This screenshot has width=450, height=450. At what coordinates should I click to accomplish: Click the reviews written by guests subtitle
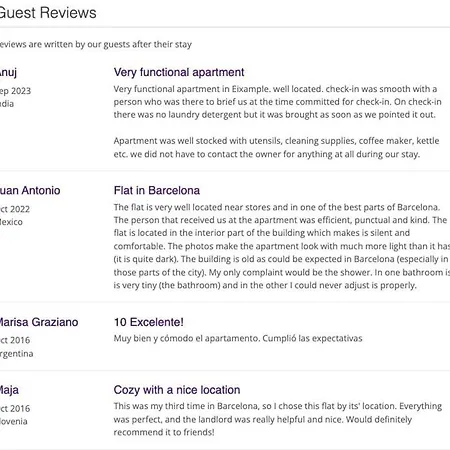[x=96, y=44]
